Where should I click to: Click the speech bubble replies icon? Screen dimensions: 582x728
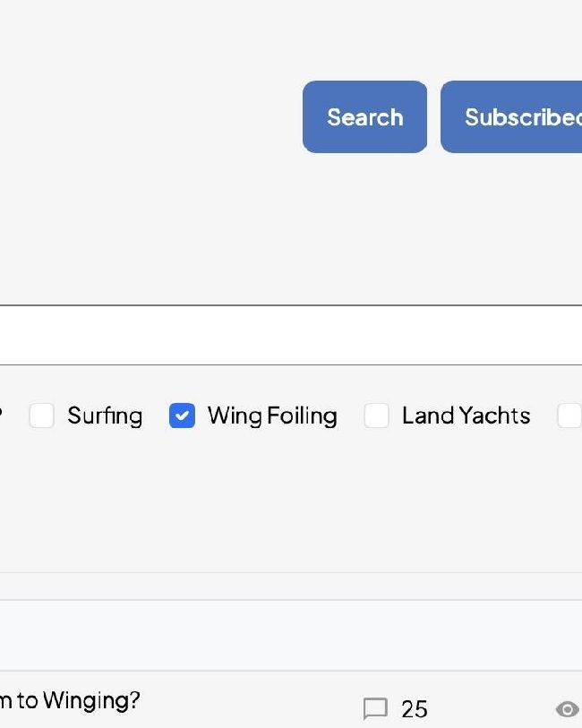pos(375,708)
